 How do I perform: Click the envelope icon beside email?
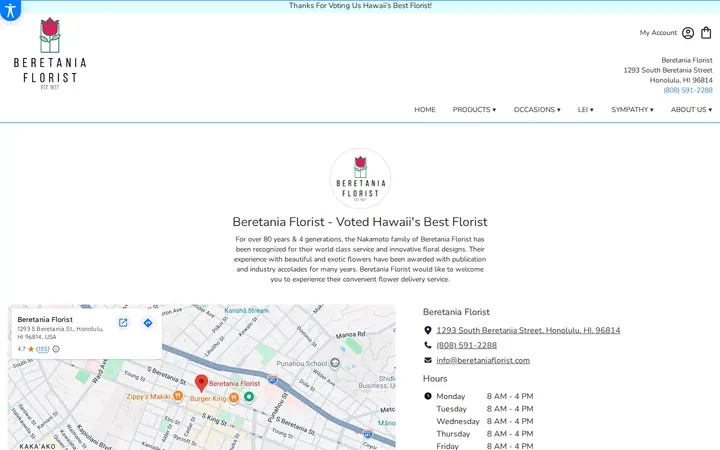428,360
